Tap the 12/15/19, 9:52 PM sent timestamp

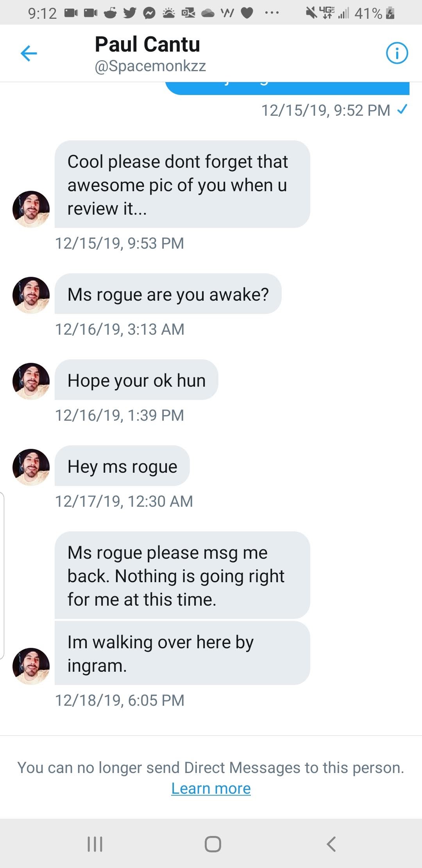[325, 110]
